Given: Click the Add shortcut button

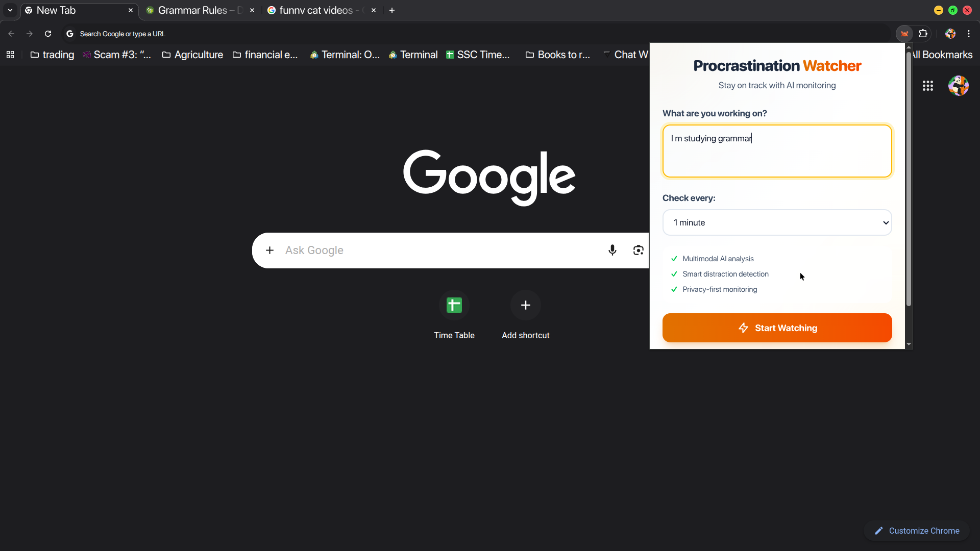Looking at the screenshot, I should 525,305.
